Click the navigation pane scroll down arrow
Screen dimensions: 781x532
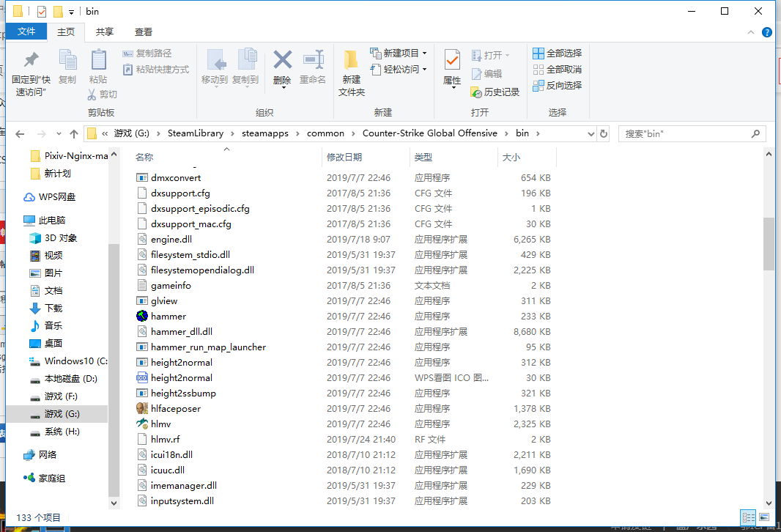114,503
